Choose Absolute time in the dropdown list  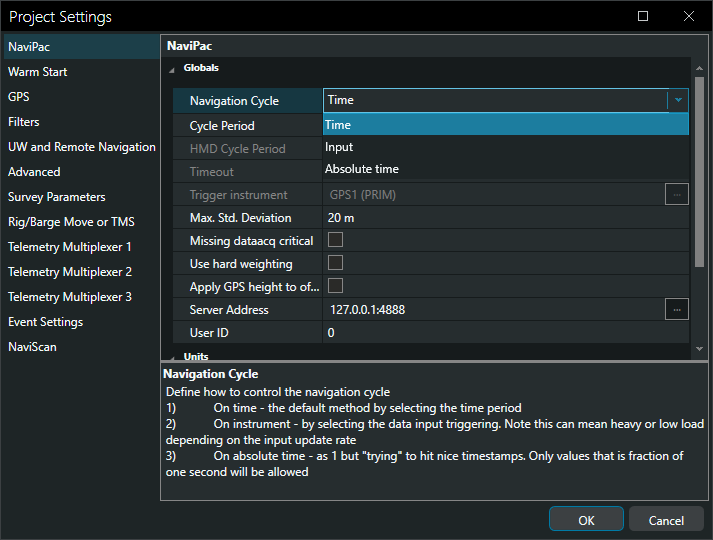(x=506, y=169)
